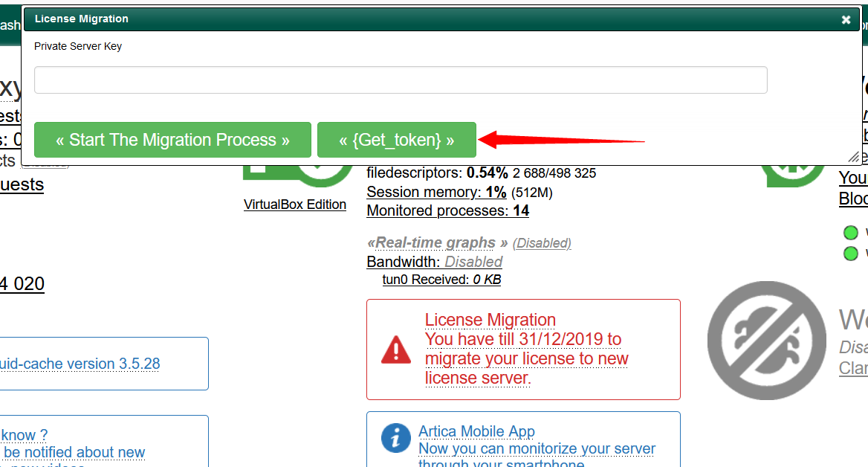Image resolution: width=868 pixels, height=467 pixels.
Task: Expand the Bandwidth: Disabled section
Action: pos(434,262)
